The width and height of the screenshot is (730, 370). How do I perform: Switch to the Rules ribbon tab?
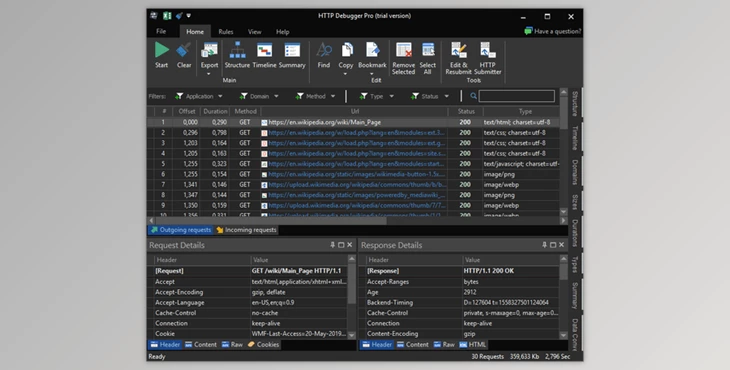[226, 32]
